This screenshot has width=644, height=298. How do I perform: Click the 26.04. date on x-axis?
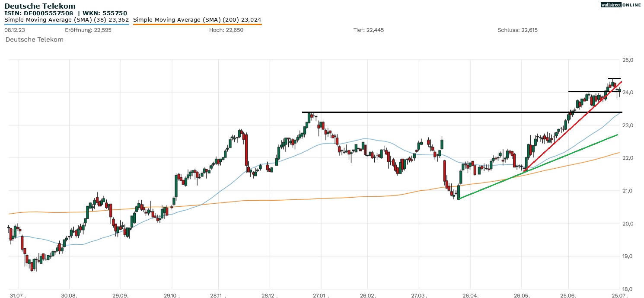(470, 295)
